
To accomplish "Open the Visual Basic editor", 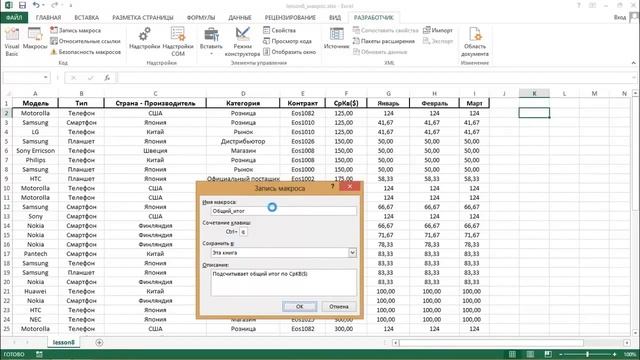I will click(x=11, y=42).
